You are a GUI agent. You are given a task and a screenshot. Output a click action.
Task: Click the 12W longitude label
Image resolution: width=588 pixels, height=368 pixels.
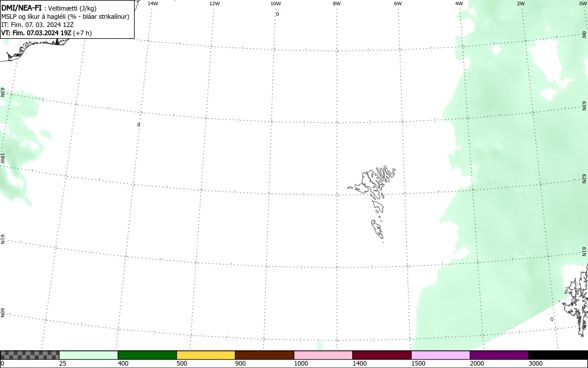point(215,4)
